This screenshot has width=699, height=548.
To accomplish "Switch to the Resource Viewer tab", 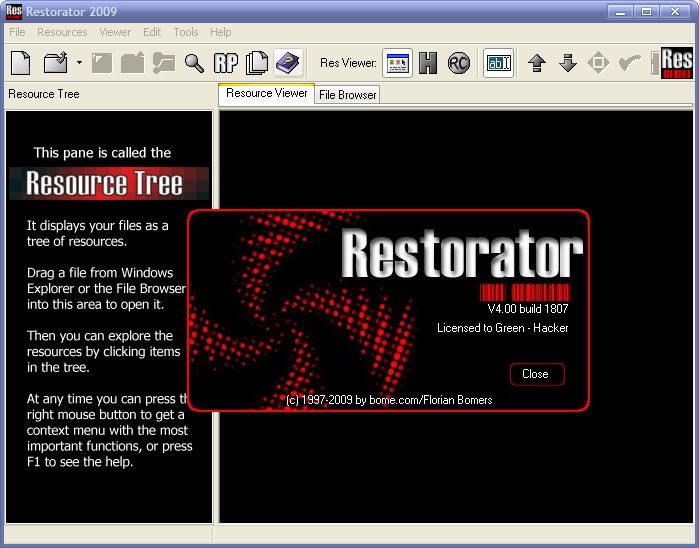I will tap(267, 93).
